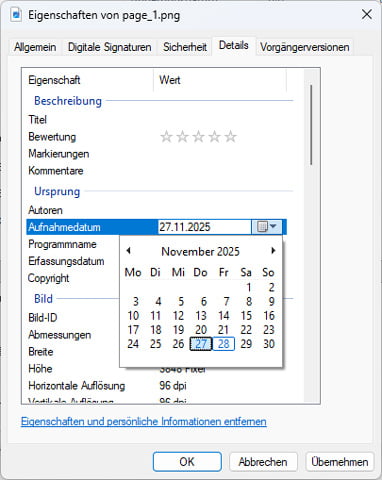Switch to the Allgemein tab
This screenshot has height=480, width=382.
(35, 47)
